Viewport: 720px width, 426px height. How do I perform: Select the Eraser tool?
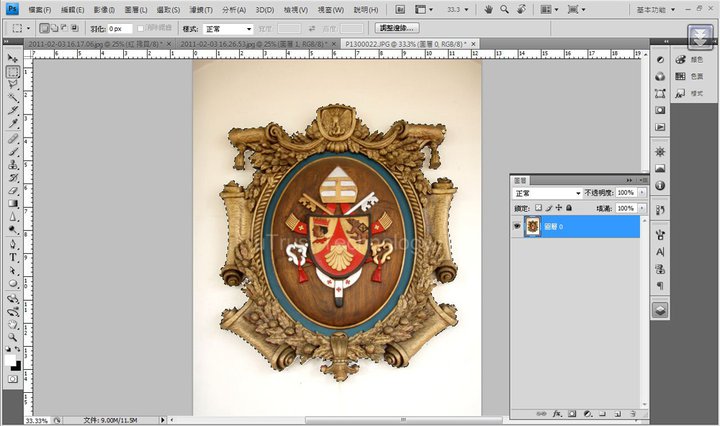pyautogui.click(x=12, y=191)
